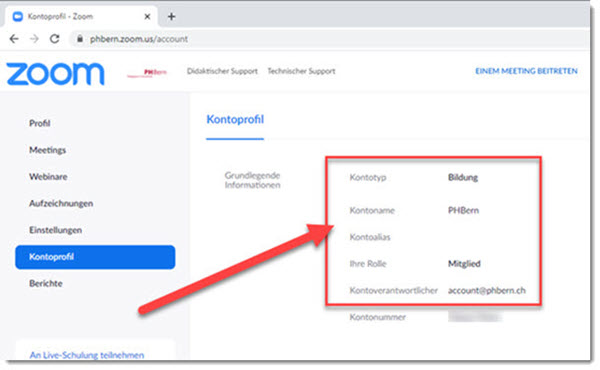Select Webinare in the sidebar

[x=48, y=177]
